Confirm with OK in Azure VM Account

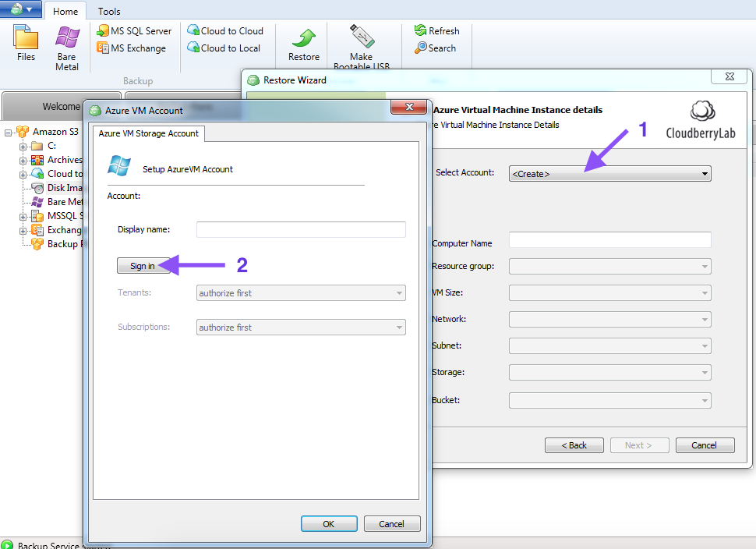point(329,524)
